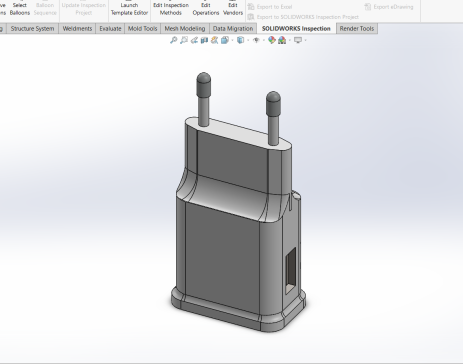Switch to Weldments tab
Image resolution: width=463 pixels, height=364 pixels.
77,29
